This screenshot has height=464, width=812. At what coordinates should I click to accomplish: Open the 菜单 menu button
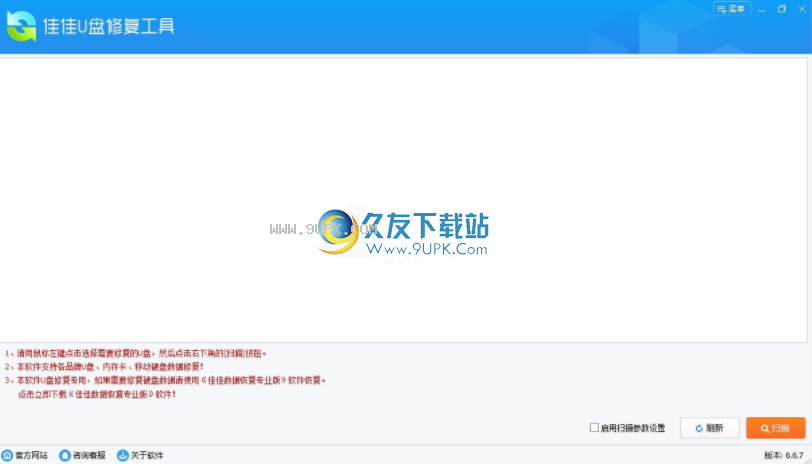coord(731,9)
